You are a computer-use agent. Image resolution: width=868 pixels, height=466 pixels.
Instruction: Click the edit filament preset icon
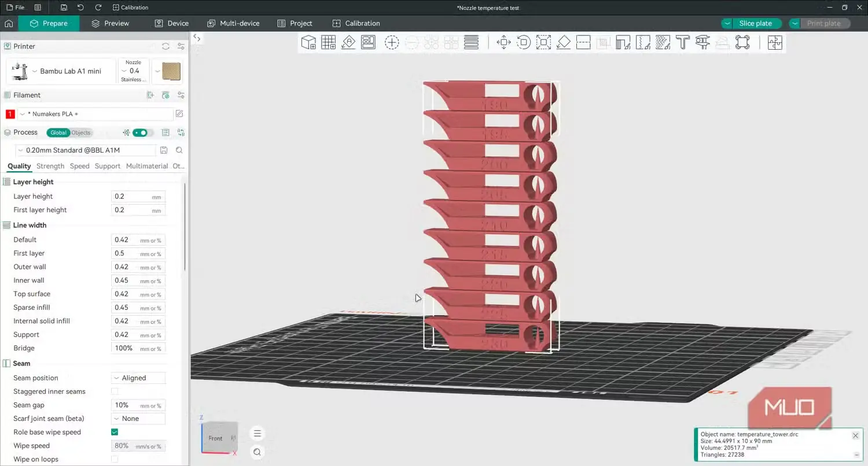[179, 114]
